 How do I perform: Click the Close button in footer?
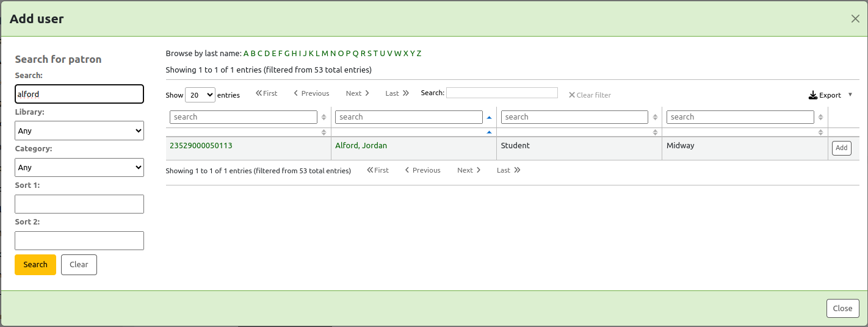pyautogui.click(x=842, y=309)
